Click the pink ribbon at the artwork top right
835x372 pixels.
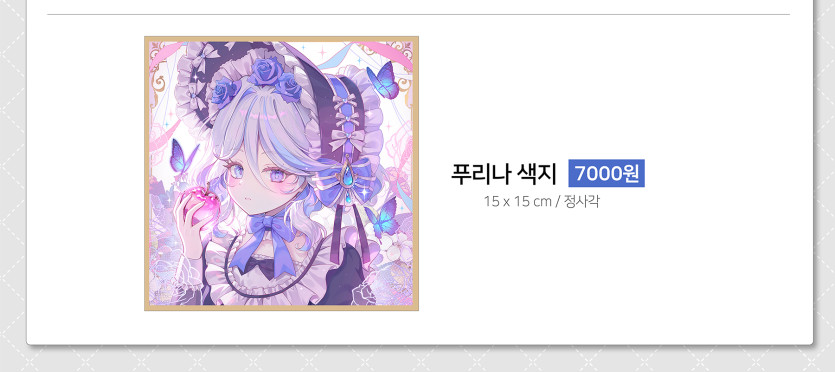click(x=384, y=51)
